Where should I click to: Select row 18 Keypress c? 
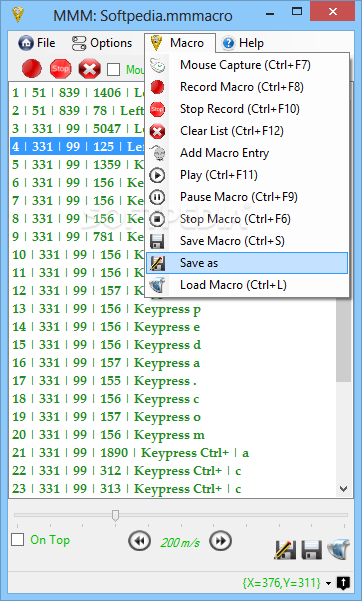pyautogui.click(x=173, y=399)
